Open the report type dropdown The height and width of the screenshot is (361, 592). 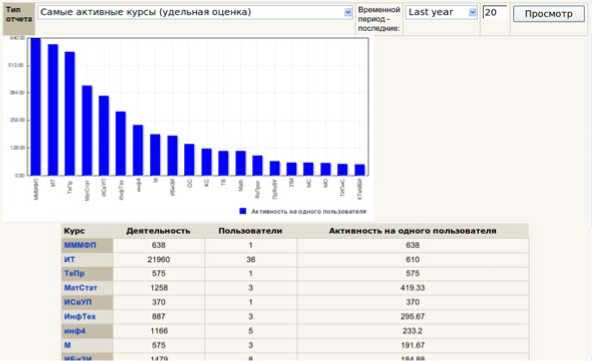(195, 12)
